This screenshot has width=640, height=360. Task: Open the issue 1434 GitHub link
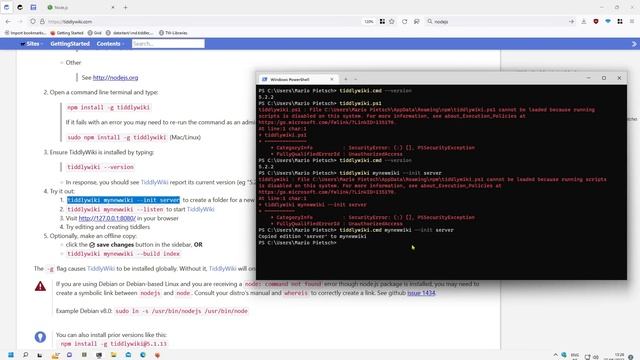click(x=421, y=293)
